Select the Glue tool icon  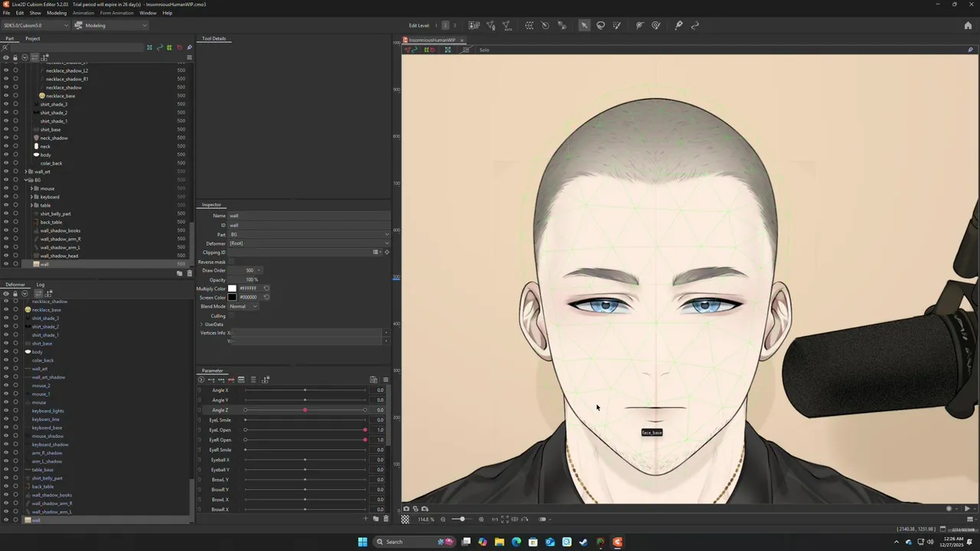[562, 25]
